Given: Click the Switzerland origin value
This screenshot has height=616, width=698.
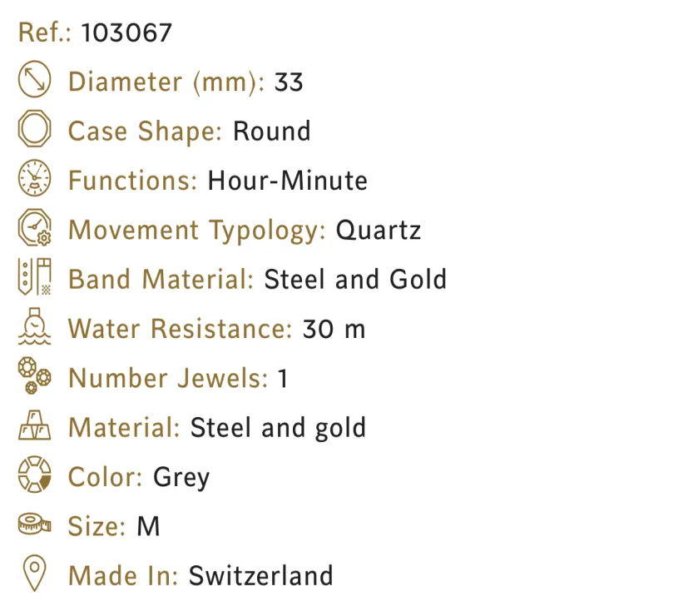Looking at the screenshot, I should [260, 576].
